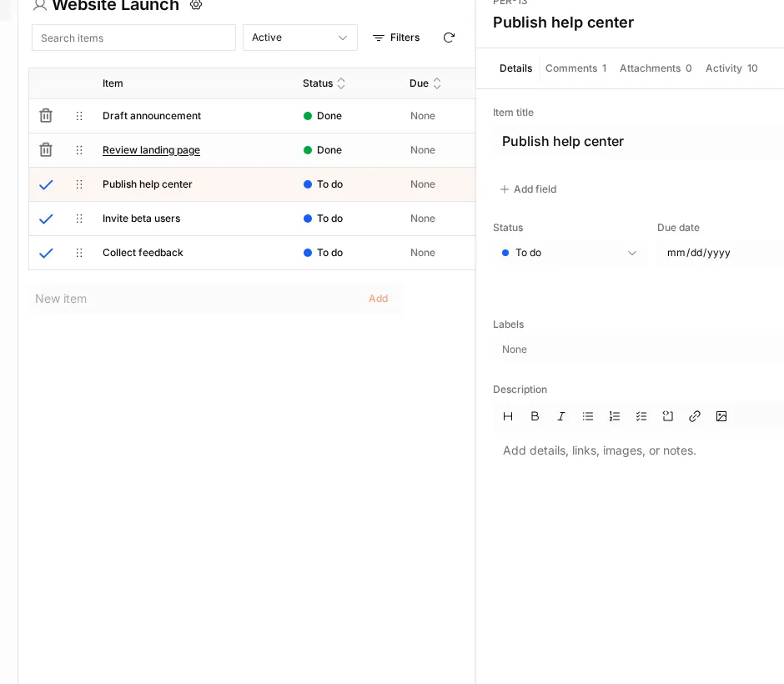Viewport: 784px width, 684px height.
Task: Open the To do status dropdown in details
Action: coord(569,253)
